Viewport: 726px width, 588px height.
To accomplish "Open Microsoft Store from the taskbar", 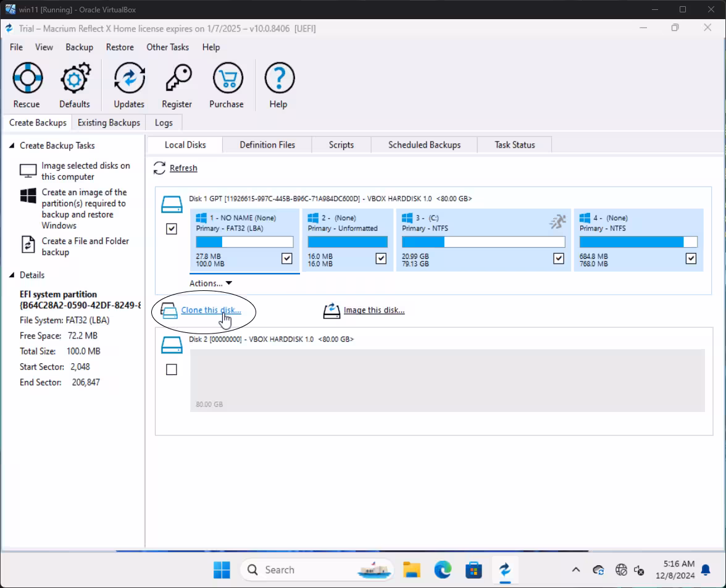I will pos(474,570).
